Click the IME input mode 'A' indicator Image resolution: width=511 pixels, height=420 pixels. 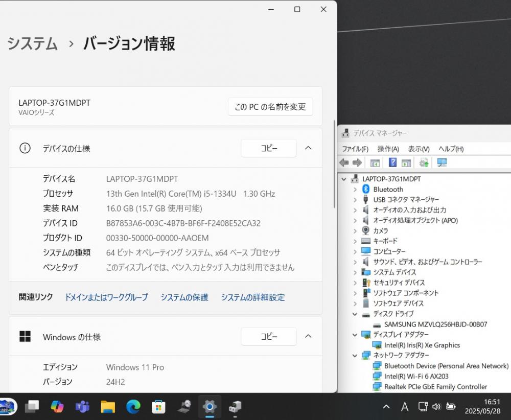(x=405, y=406)
